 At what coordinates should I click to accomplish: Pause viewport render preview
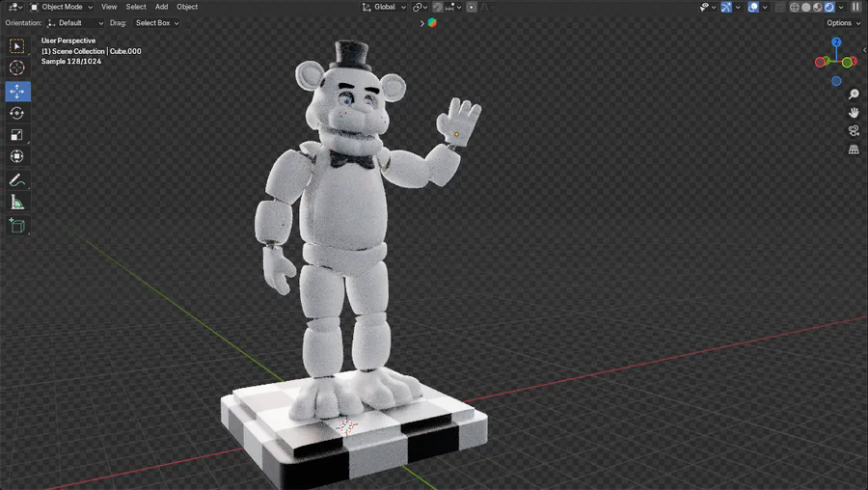point(855,7)
